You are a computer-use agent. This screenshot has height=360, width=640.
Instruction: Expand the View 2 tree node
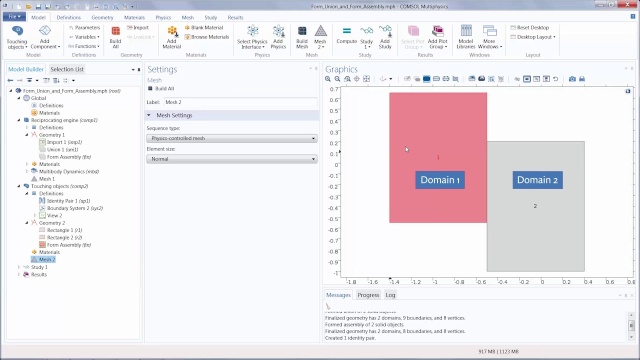(35, 216)
